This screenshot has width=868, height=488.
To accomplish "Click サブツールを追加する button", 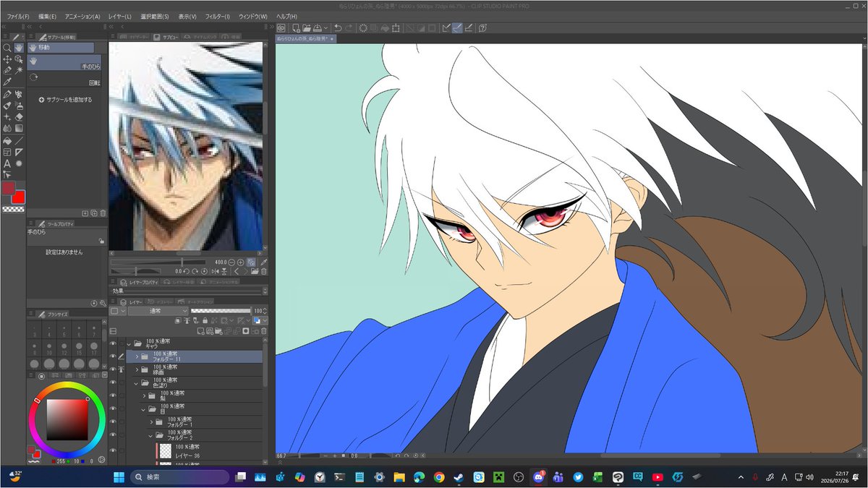I will [65, 100].
